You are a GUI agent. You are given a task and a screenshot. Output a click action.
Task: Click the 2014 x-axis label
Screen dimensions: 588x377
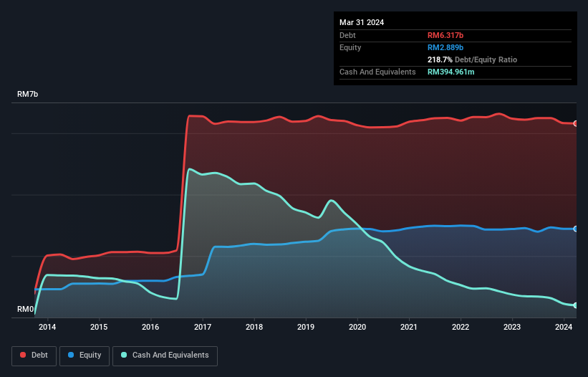(x=47, y=327)
